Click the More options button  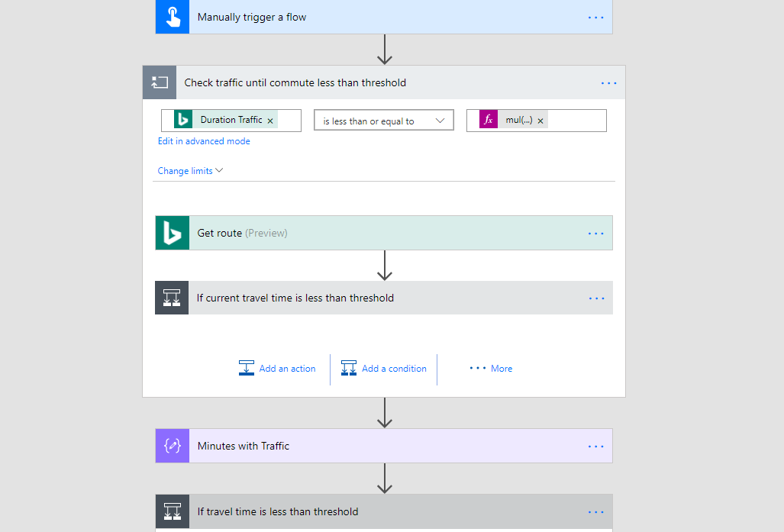point(491,369)
